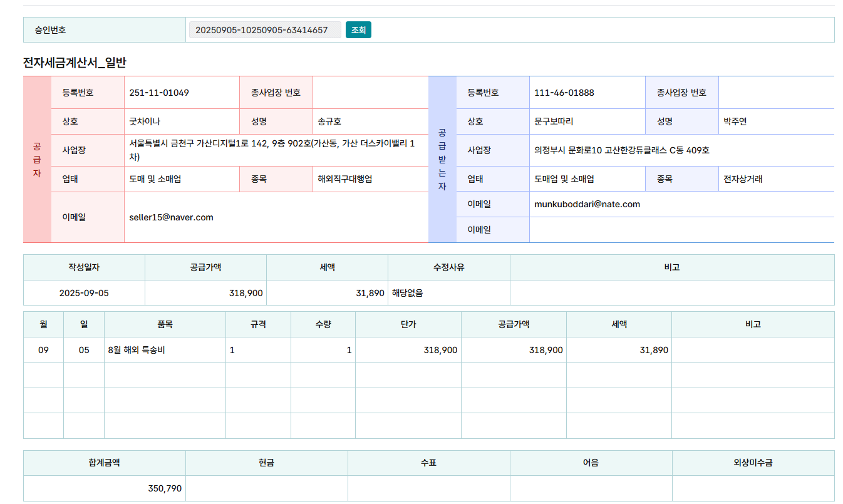Click the recipient address in 의정부시 문화로10

pos(621,150)
